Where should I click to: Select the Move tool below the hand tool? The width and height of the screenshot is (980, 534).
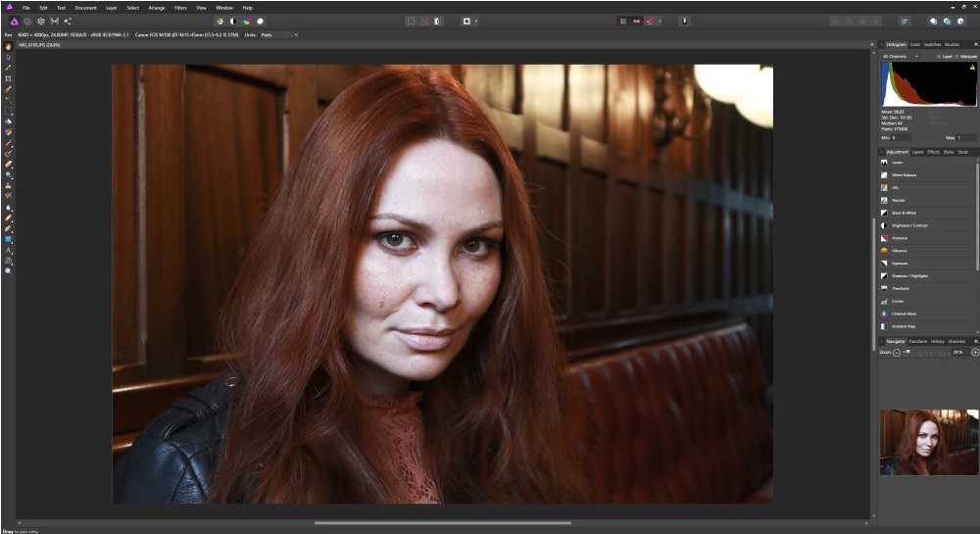[8, 57]
